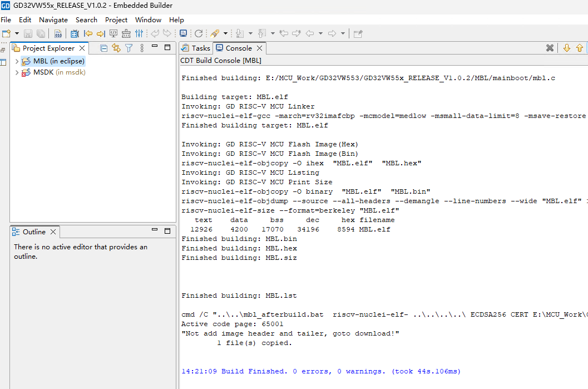
Task: Open dropdown arrow beside the New icon
Action: [x=17, y=34]
